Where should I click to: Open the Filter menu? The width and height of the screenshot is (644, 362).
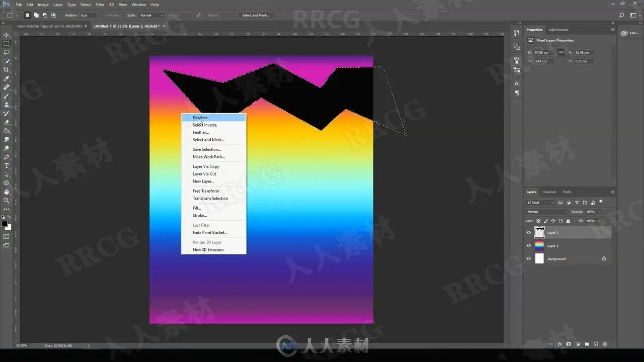[100, 5]
